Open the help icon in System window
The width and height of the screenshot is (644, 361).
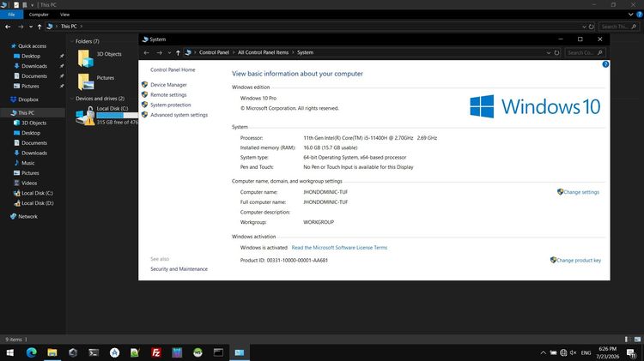(605, 64)
